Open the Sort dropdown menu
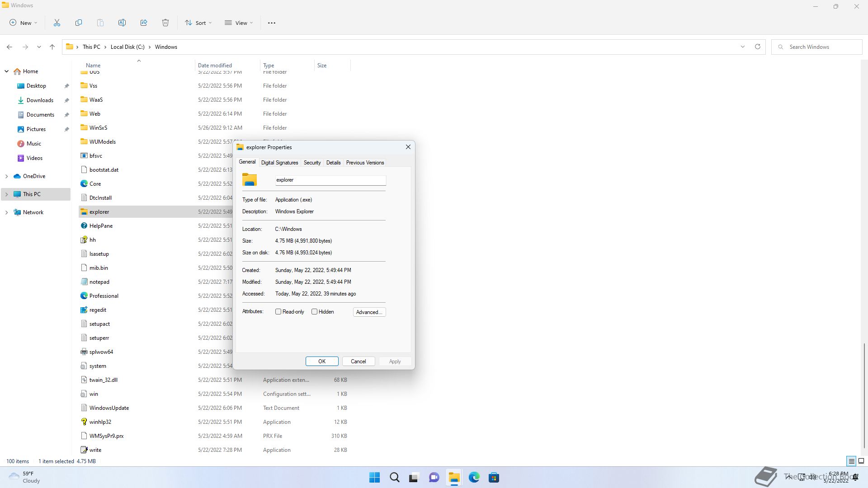This screenshot has width=868, height=488. (x=198, y=23)
